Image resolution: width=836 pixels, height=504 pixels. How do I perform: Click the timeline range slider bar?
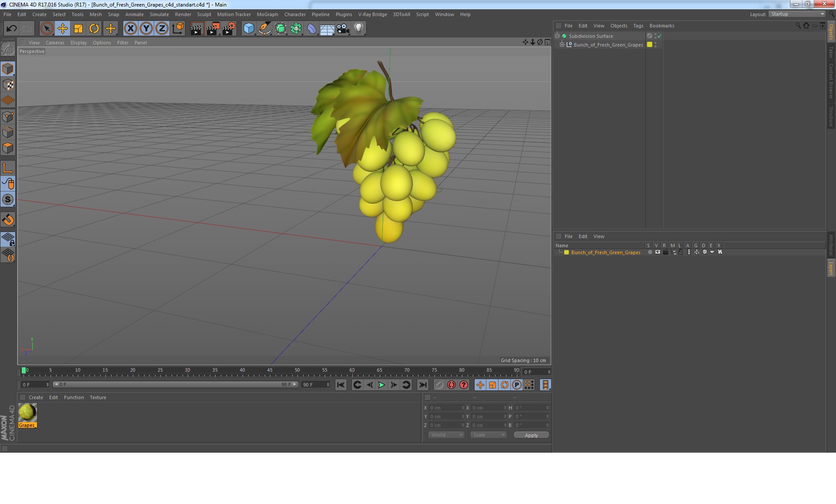175,385
